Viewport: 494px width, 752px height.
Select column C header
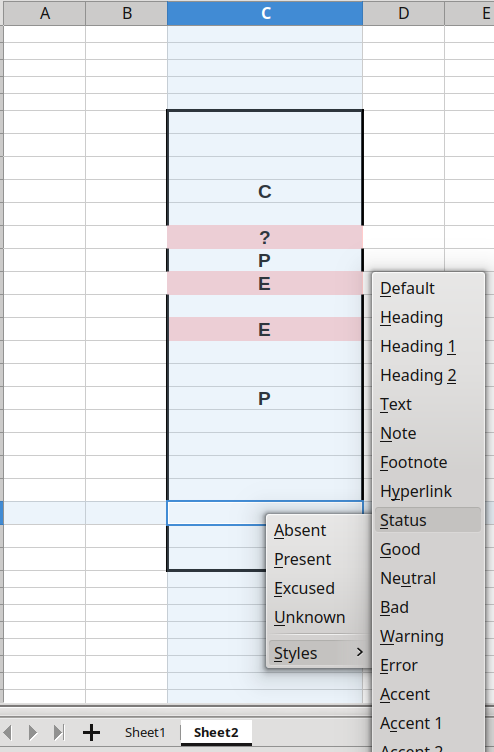pos(265,13)
